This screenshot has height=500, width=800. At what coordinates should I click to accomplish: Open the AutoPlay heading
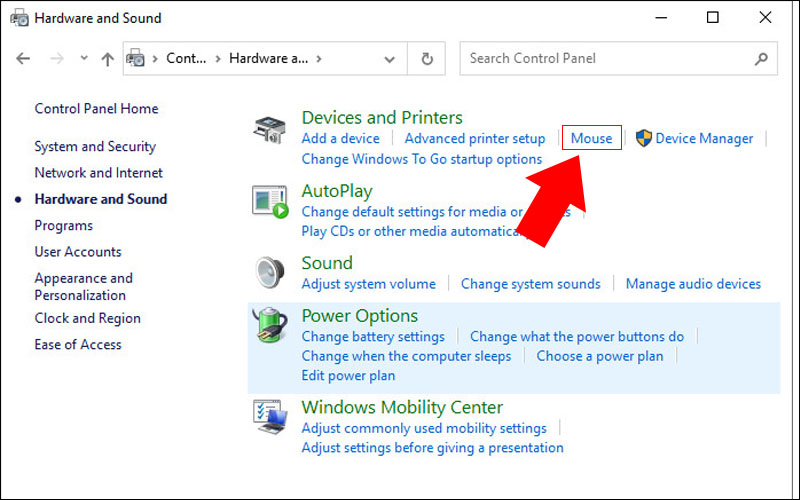coord(337,191)
